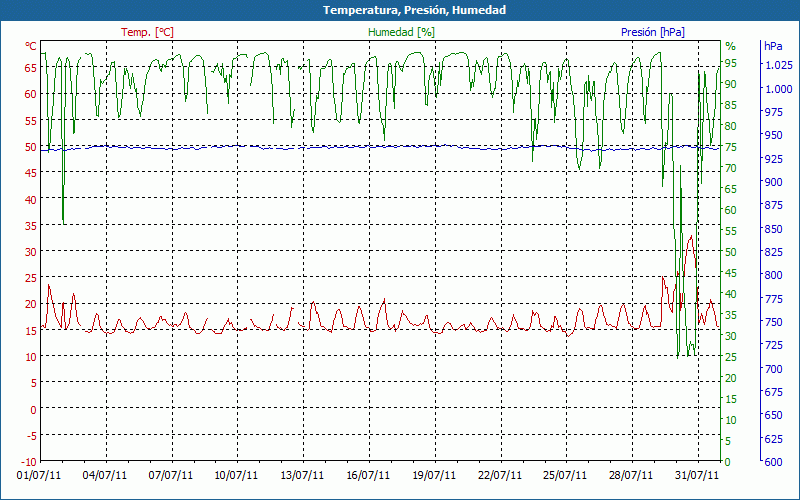Viewport: 800px width, 500px height.
Task: Click the '22/07/11' date label
Action: (500, 475)
